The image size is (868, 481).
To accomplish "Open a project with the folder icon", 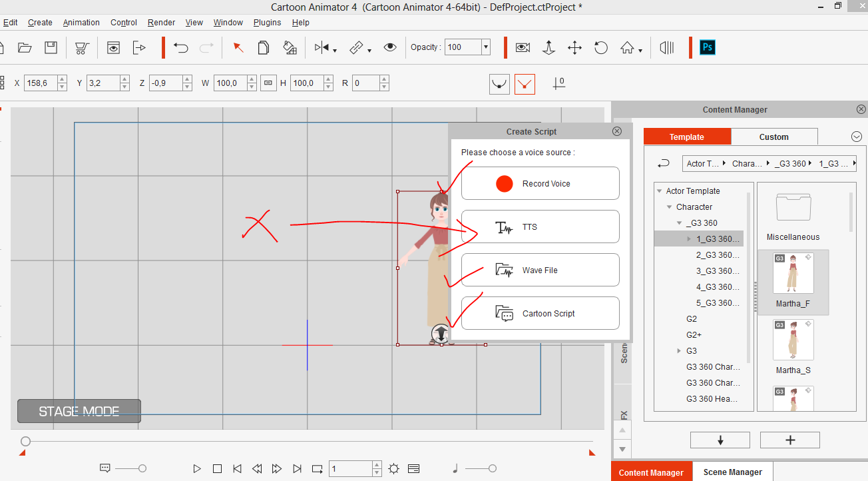I will pyautogui.click(x=25, y=47).
